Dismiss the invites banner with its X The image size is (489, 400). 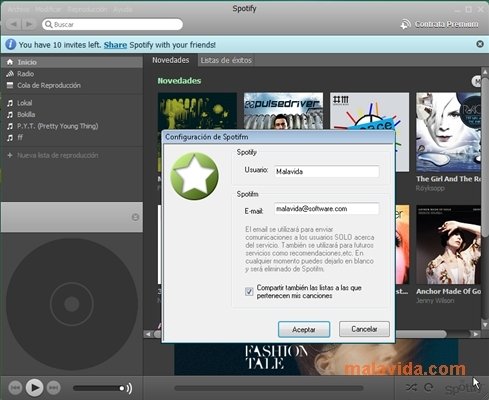[x=480, y=44]
